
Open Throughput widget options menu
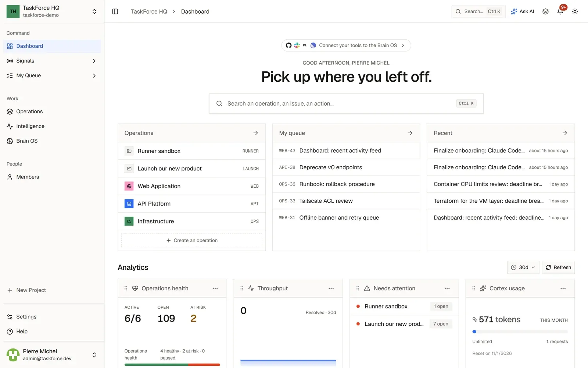click(331, 288)
